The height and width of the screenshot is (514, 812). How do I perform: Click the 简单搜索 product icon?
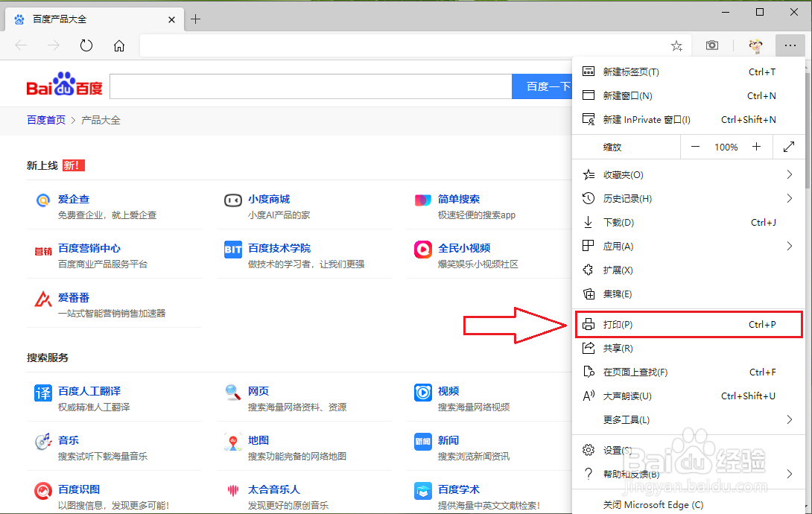(x=423, y=200)
